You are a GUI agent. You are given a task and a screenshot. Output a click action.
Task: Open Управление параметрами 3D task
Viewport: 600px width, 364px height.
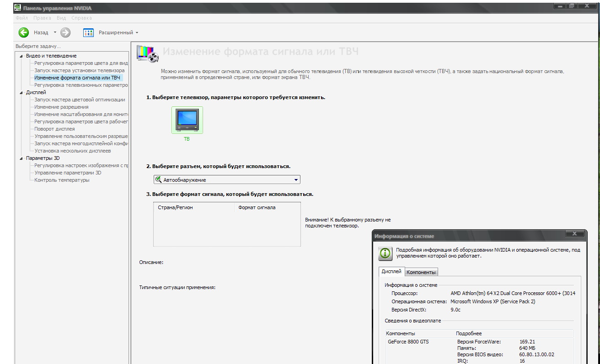click(x=68, y=173)
